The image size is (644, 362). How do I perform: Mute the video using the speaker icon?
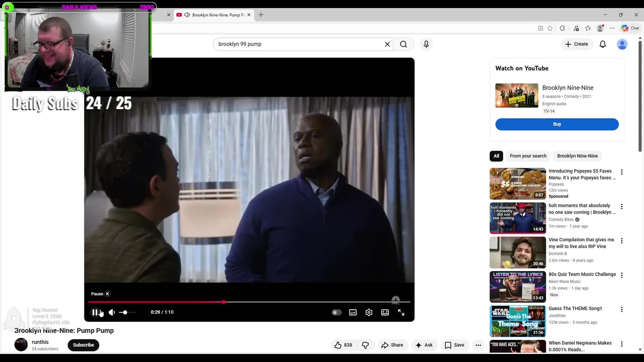point(112,312)
